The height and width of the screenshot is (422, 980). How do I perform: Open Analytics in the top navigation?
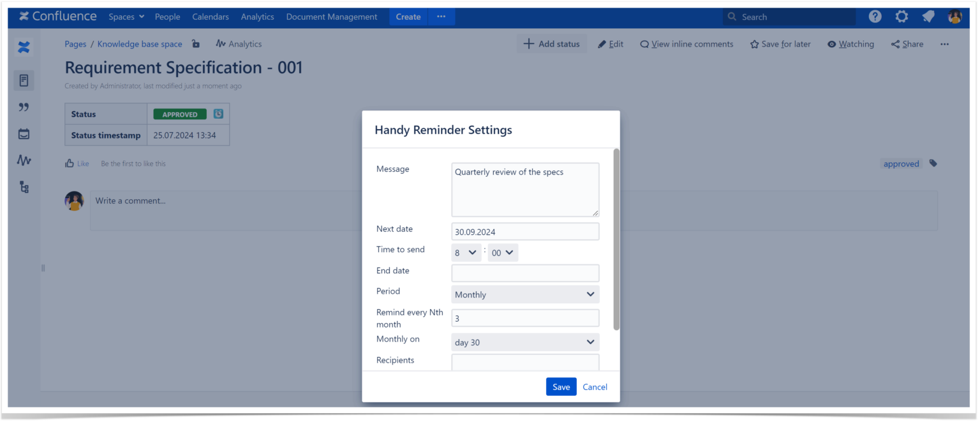coord(257,17)
